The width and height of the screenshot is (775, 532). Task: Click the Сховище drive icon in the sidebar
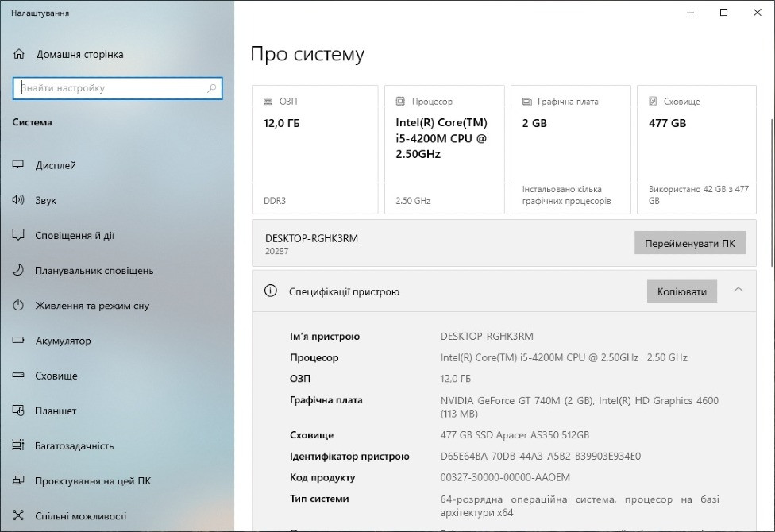[18, 376]
